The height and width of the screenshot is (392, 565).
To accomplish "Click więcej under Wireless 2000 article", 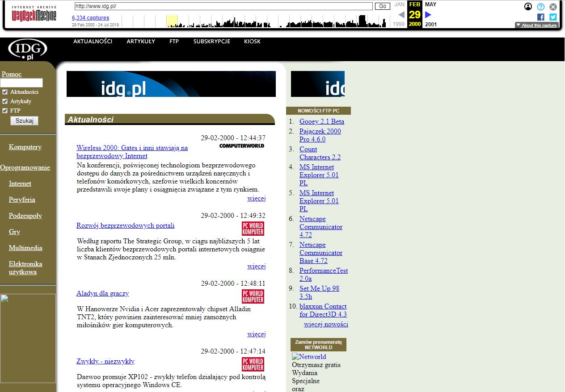I will 257,198.
